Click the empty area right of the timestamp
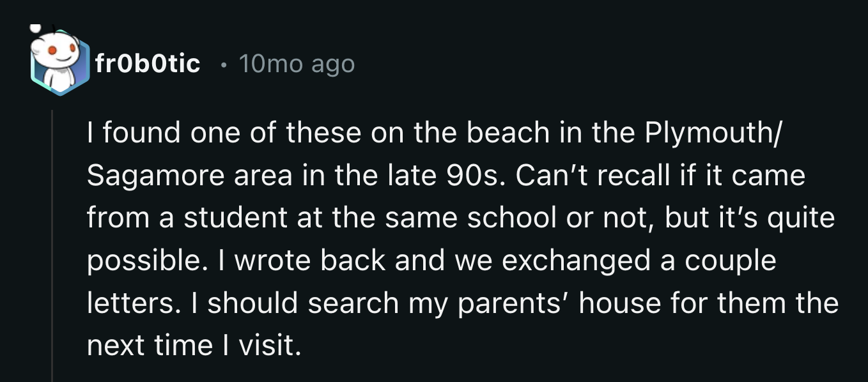Image resolution: width=868 pixels, height=382 pixels. pos(511,62)
